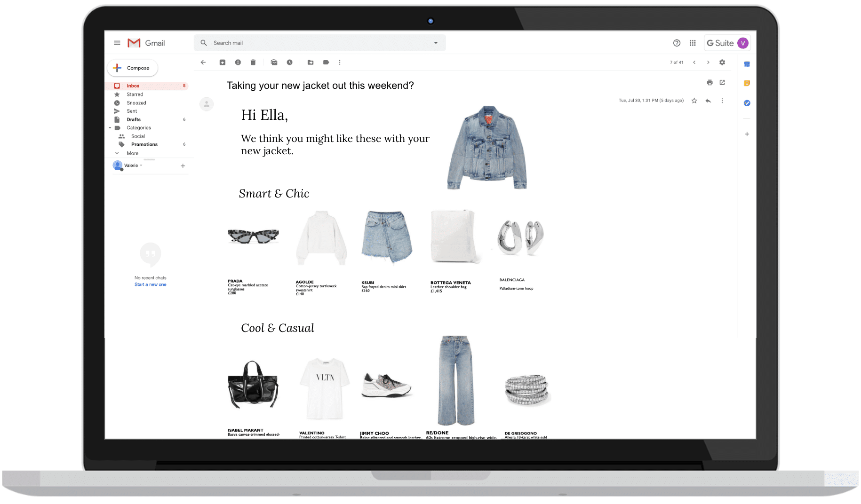
Task: Open Keep notes side panel
Action: coord(747,83)
